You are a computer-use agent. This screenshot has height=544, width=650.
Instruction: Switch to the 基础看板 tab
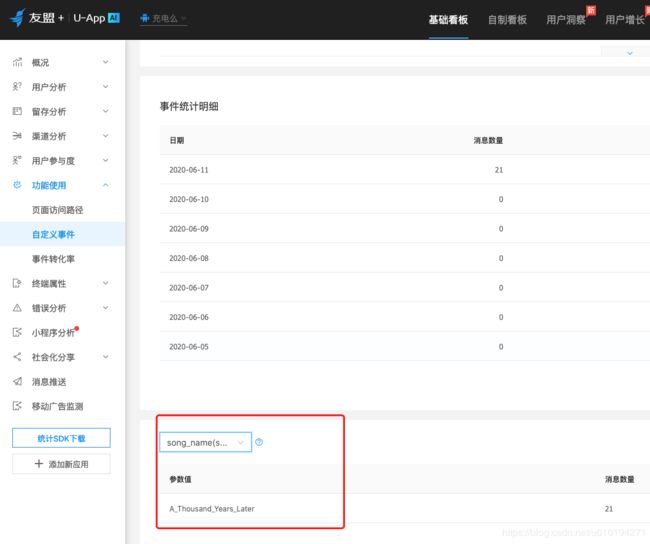[x=448, y=19]
